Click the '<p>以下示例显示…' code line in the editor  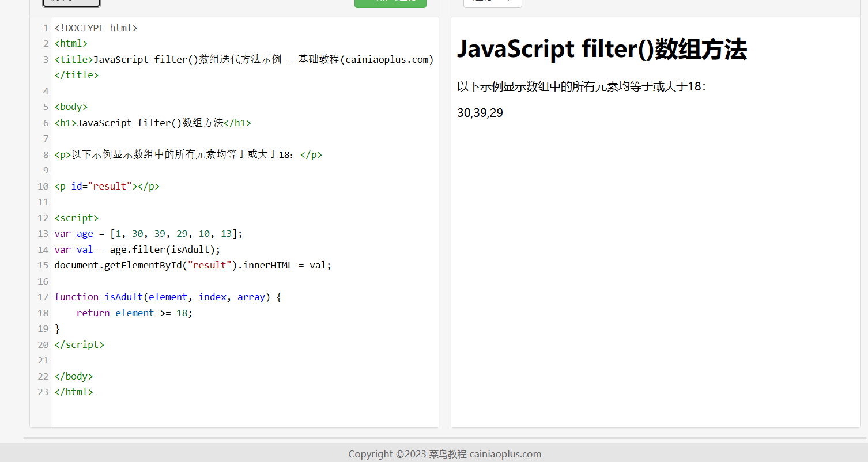pos(188,154)
